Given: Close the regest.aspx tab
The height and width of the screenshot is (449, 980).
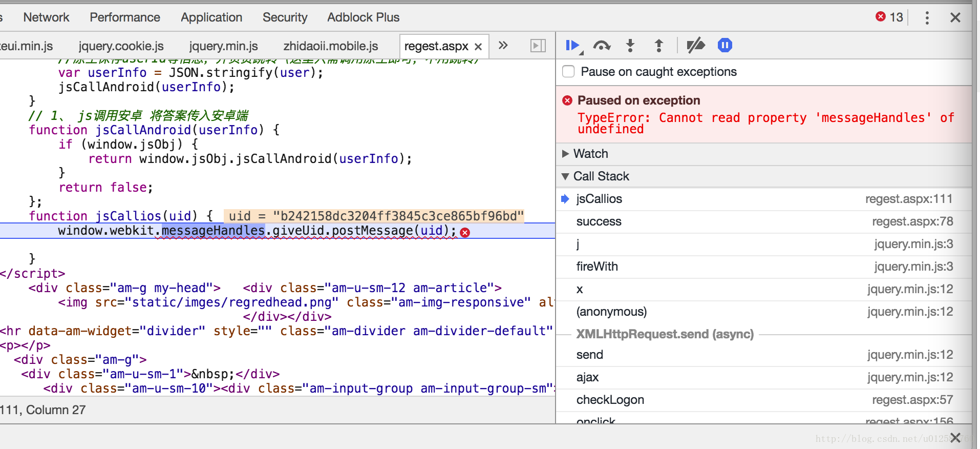Looking at the screenshot, I should pos(478,47).
